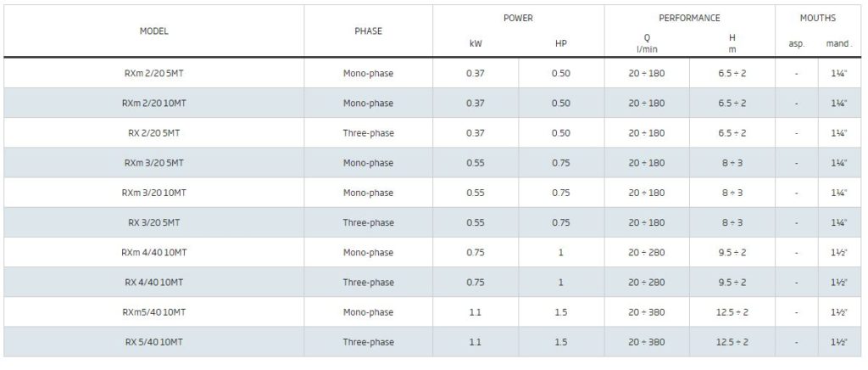Click model cell RX 2/20 5MT

point(154,133)
